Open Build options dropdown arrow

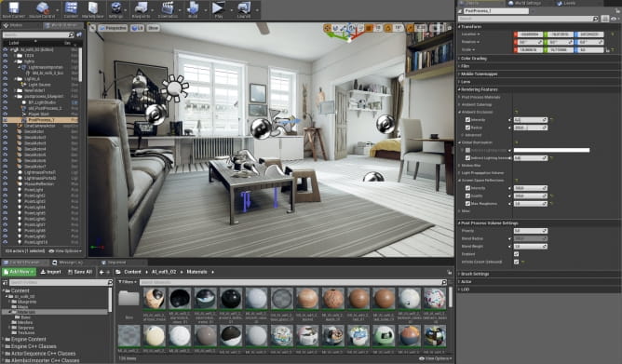(206, 10)
